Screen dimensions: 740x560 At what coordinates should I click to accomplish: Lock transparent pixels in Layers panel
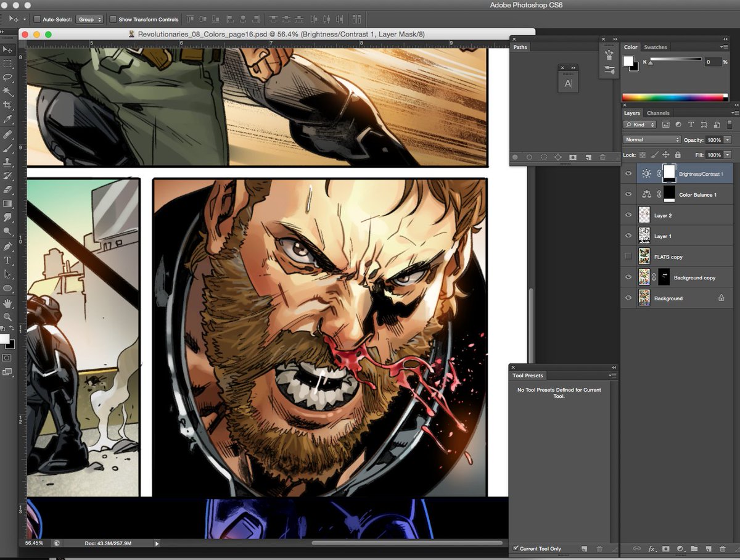(643, 155)
